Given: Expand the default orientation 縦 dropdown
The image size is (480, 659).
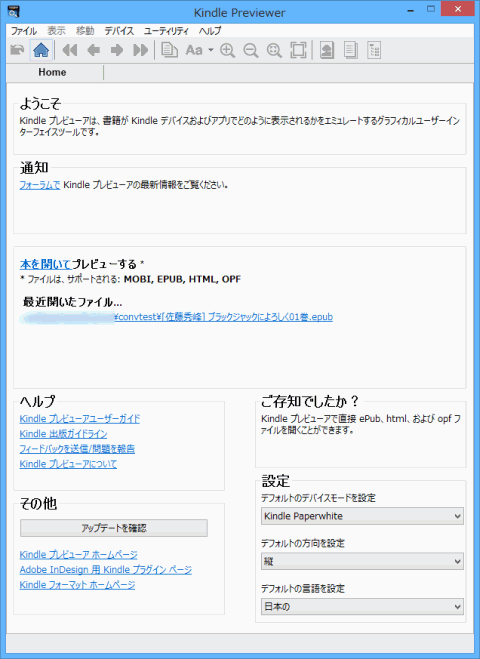Looking at the screenshot, I should click(362, 561).
